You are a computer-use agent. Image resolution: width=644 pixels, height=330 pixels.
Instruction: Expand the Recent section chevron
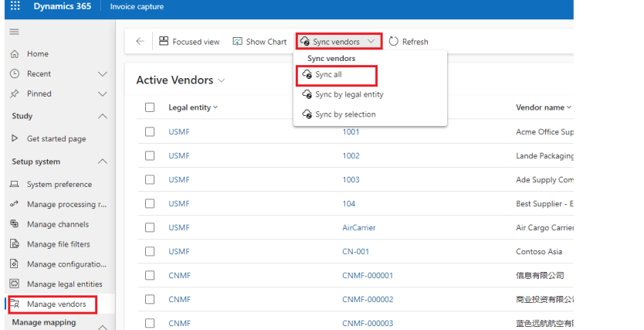[x=103, y=74]
